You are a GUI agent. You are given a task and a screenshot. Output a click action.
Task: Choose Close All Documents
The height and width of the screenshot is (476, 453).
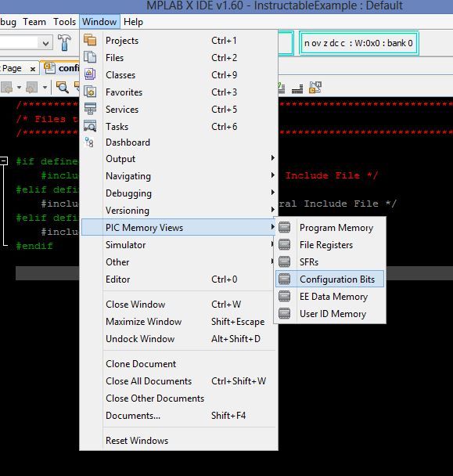tap(179, 380)
